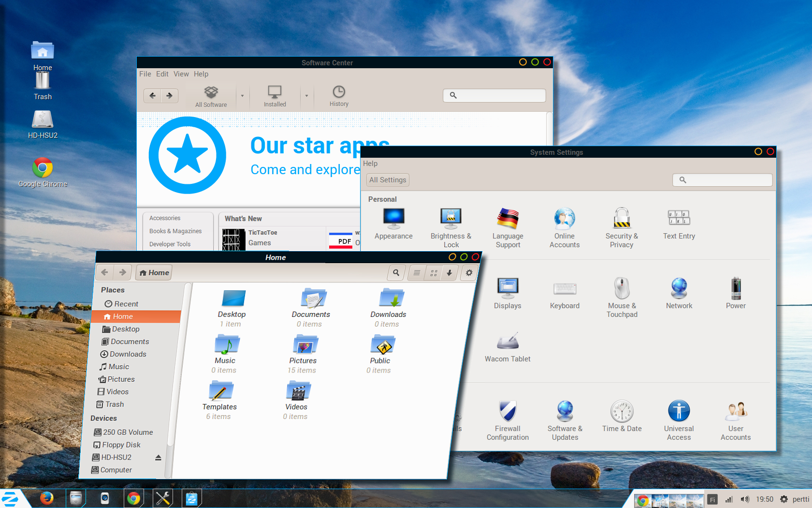The width and height of the screenshot is (812, 508).
Task: Open the Help menu in System Settings
Action: (x=370, y=164)
